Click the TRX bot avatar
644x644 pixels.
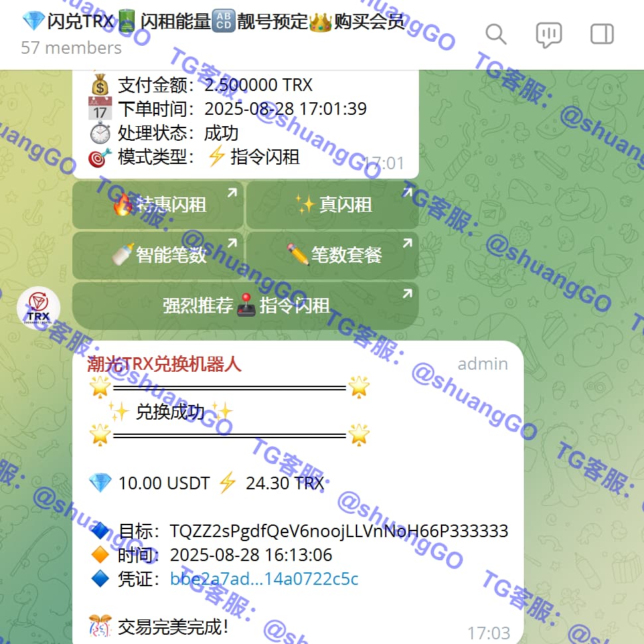pyautogui.click(x=39, y=308)
